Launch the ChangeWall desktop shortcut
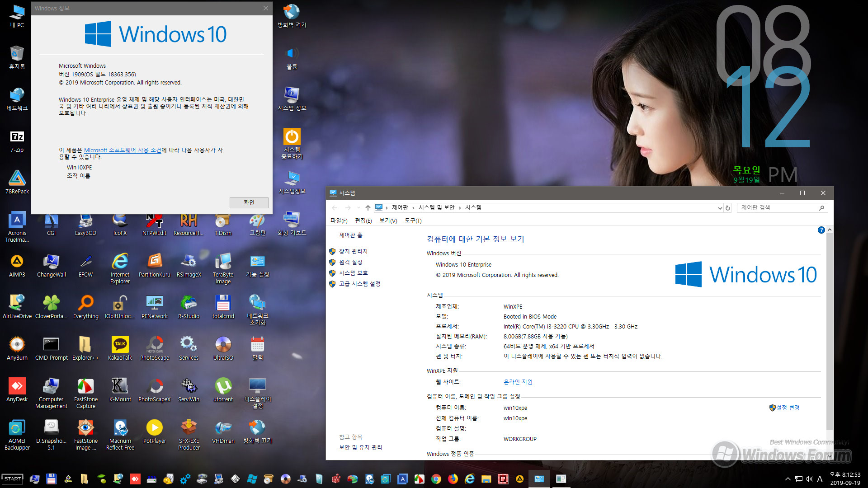The height and width of the screenshot is (488, 868). (51, 265)
